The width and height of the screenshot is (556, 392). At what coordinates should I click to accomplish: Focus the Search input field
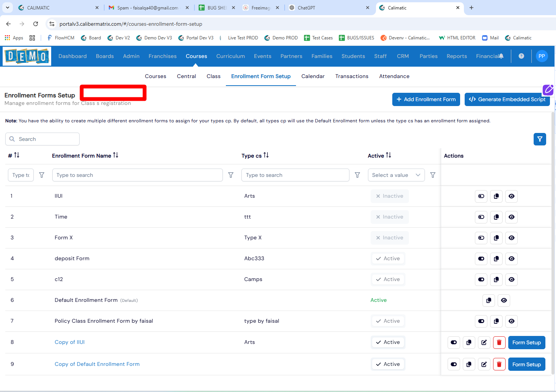[42, 139]
